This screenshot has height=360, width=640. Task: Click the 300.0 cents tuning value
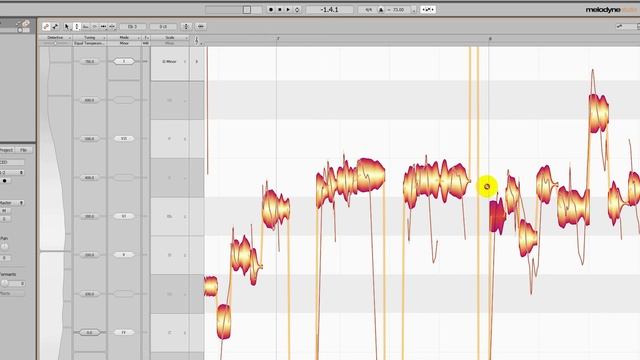click(89, 217)
